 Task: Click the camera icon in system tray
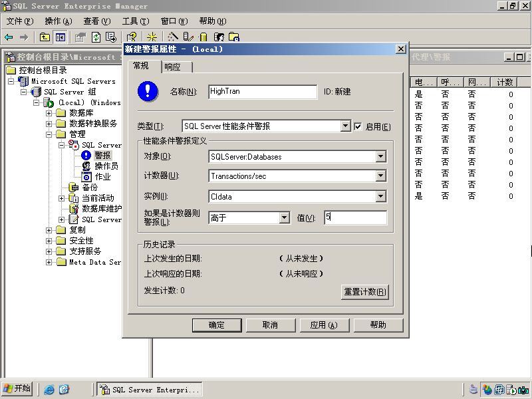523,390
